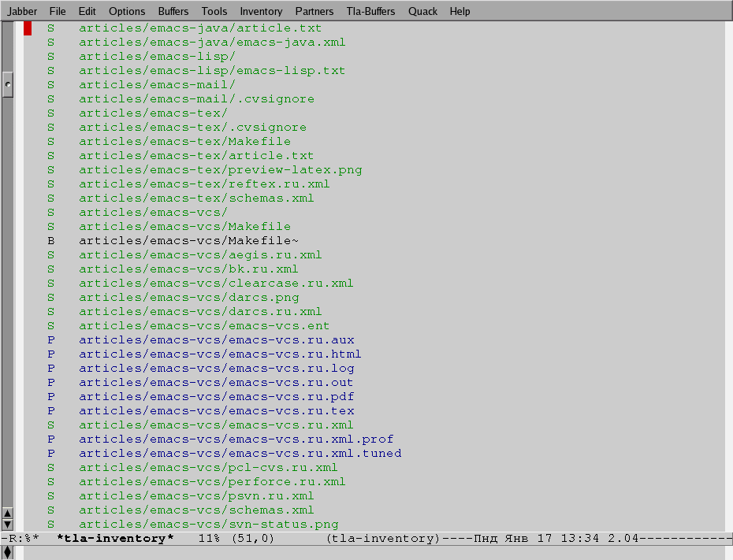Open the Quack menu
Image resolution: width=733 pixels, height=560 pixels.
pyautogui.click(x=423, y=11)
